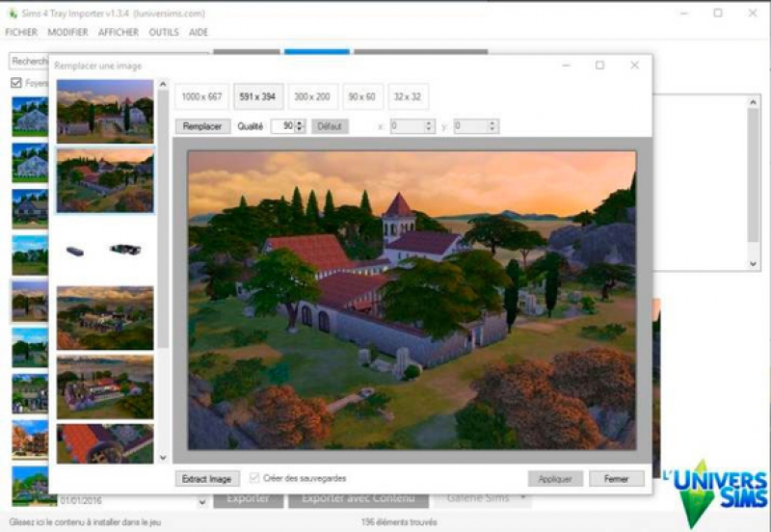Viewport: 771px width, 532px height.
Task: Select the highlighted second thumbnail in dialog
Action: (x=105, y=180)
